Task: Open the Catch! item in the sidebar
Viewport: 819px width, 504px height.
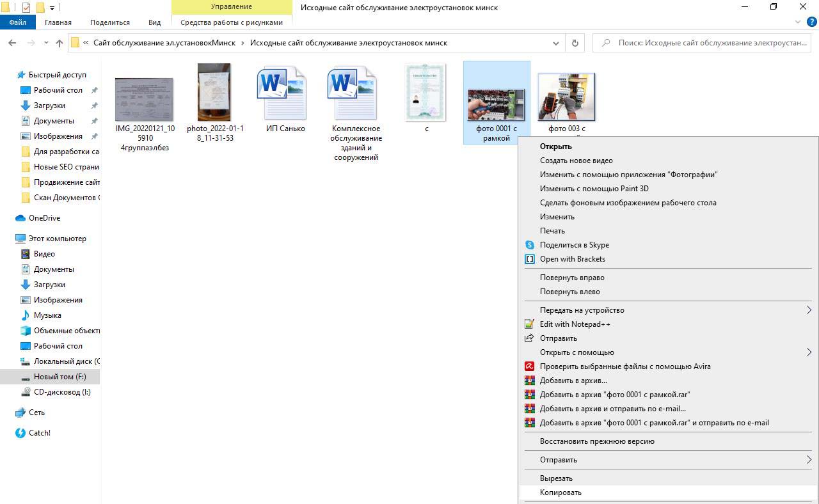Action: pos(39,433)
